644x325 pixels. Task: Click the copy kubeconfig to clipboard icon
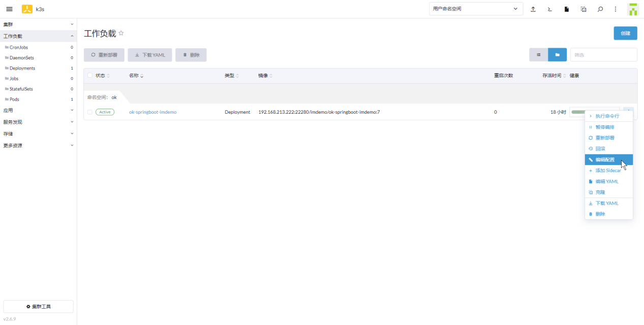pyautogui.click(x=584, y=9)
